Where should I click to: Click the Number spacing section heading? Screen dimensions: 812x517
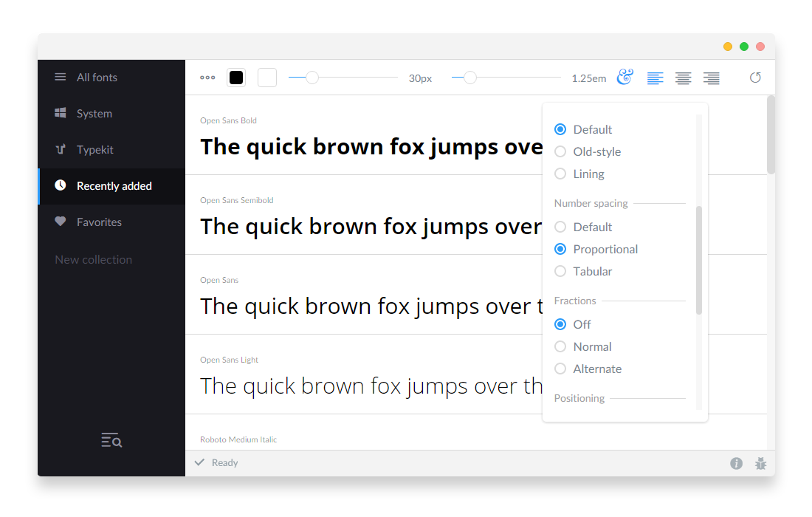click(591, 204)
